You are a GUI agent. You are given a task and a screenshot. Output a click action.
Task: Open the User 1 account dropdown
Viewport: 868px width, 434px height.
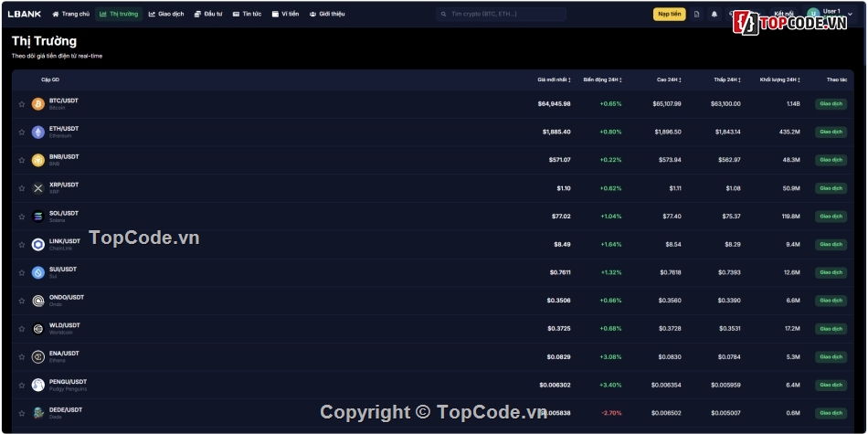click(830, 15)
